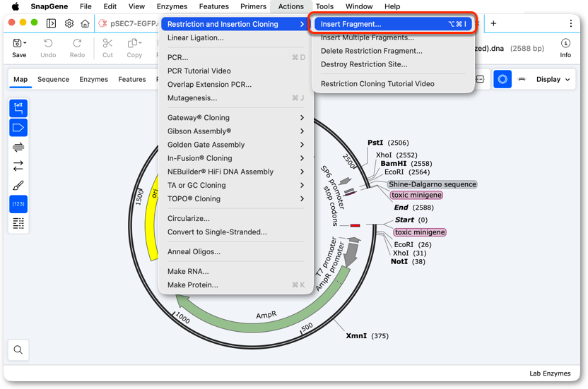
Task: Toggle the SalI show enzymes button
Action: tap(18, 108)
